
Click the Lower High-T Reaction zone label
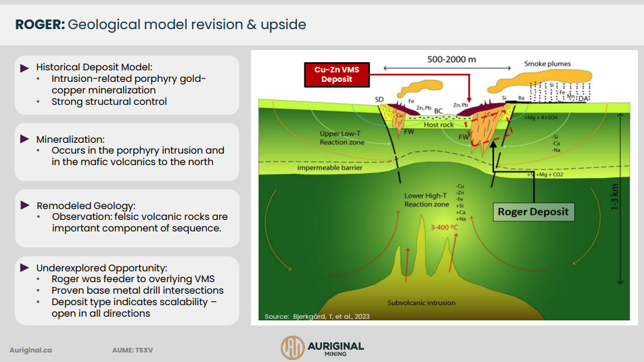(x=427, y=200)
